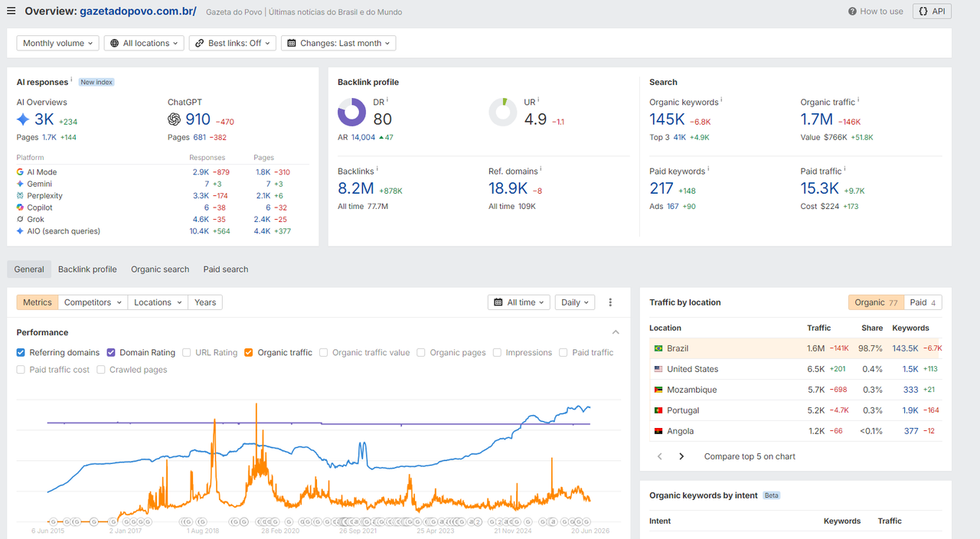Click the API button
Screen dimensions: 980x539
tap(932, 11)
